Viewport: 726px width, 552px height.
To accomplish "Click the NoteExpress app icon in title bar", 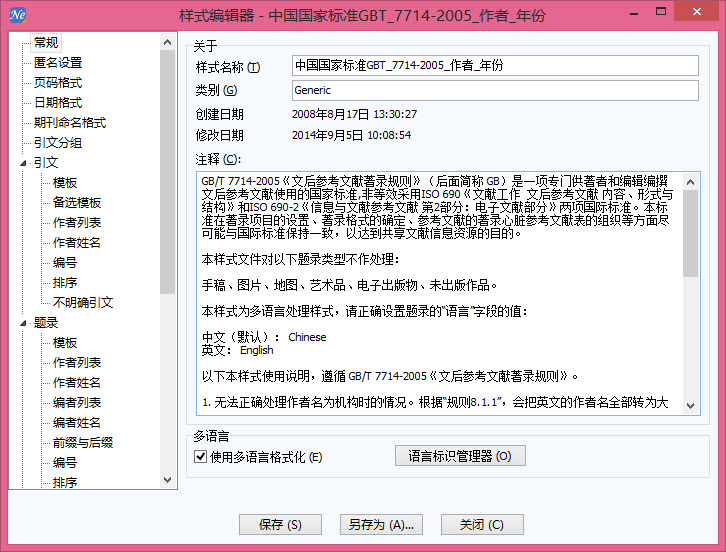I will click(18, 15).
